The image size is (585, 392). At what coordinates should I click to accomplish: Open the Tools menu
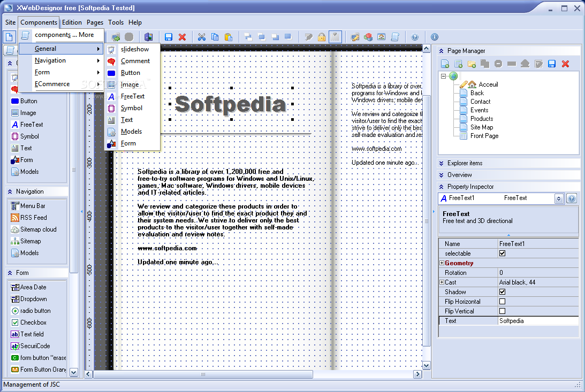[116, 22]
